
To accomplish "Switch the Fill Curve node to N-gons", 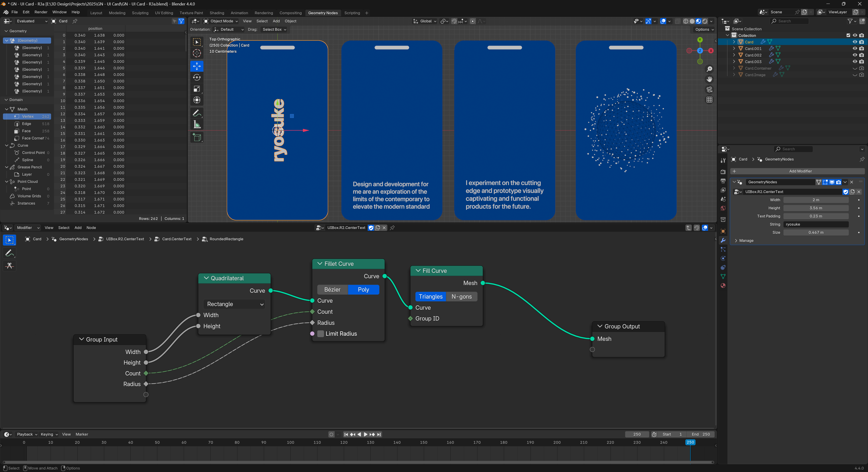I will 462,297.
